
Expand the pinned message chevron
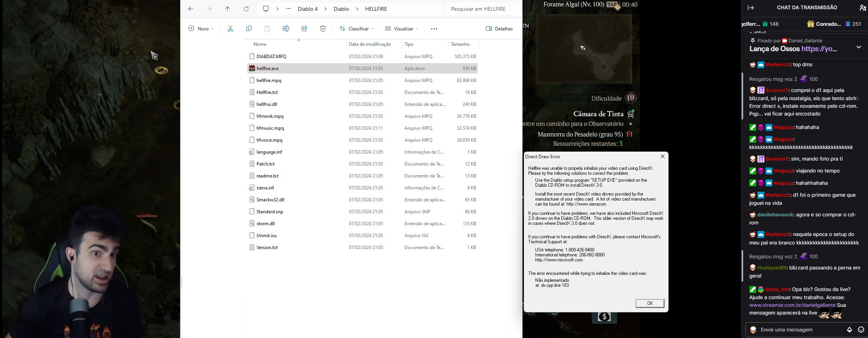[x=859, y=47]
